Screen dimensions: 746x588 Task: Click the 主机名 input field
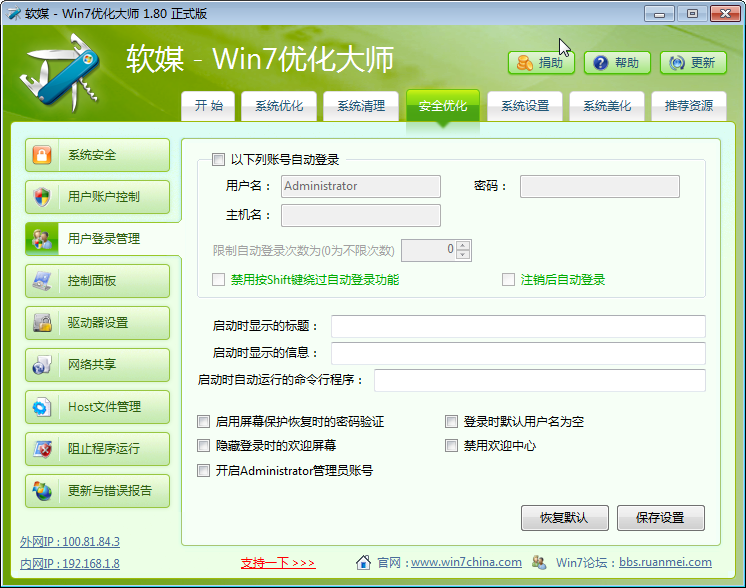click(x=361, y=216)
